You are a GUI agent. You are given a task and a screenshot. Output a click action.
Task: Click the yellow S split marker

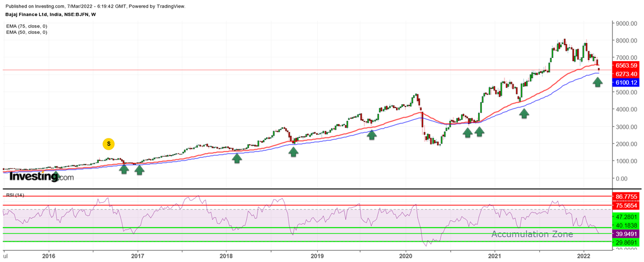109,143
